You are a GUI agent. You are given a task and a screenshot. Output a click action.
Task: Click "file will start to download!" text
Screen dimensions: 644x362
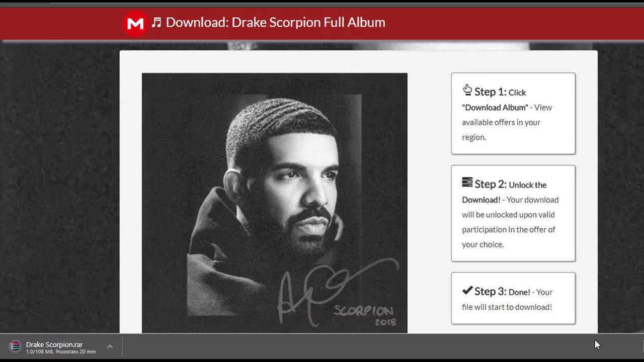point(507,307)
